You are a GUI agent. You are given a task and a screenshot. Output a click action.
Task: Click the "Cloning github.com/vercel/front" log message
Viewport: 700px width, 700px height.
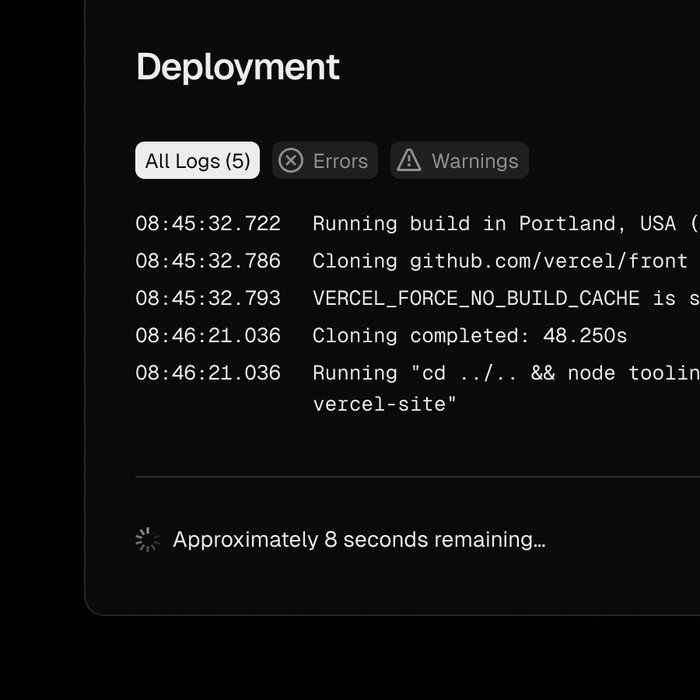click(500, 261)
